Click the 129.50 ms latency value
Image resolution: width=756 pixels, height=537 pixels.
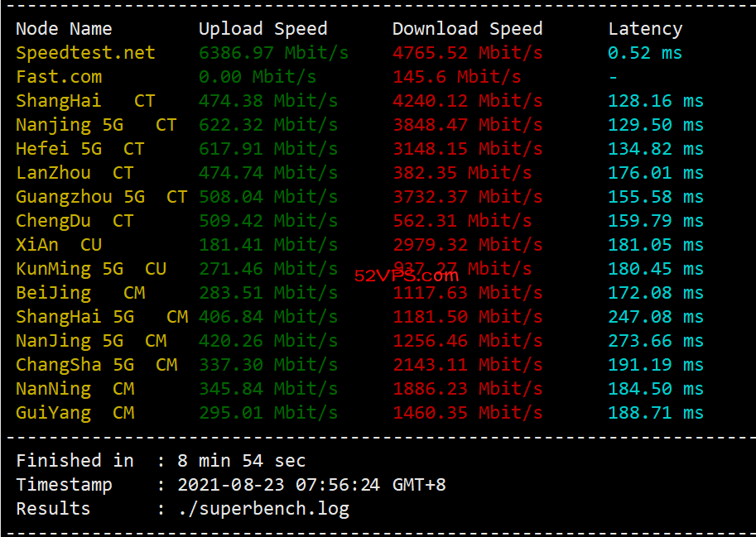tap(656, 125)
